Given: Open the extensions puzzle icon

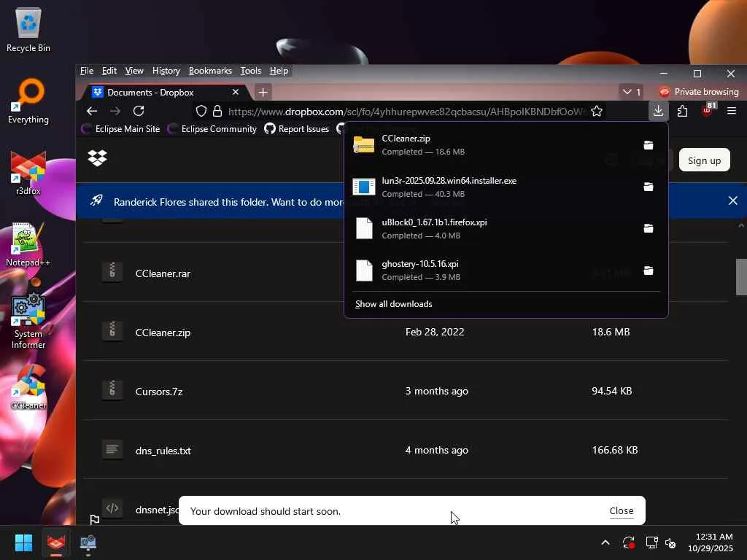Looking at the screenshot, I should 682,111.
